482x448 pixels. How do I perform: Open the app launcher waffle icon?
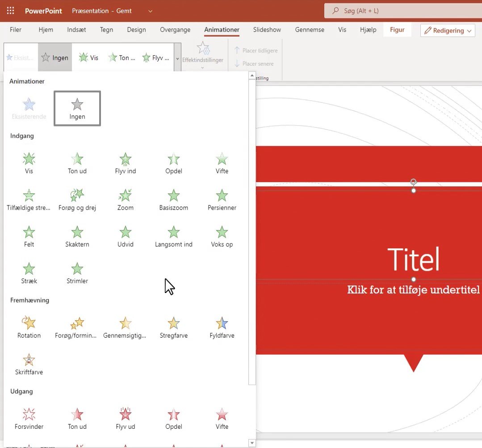[10, 11]
